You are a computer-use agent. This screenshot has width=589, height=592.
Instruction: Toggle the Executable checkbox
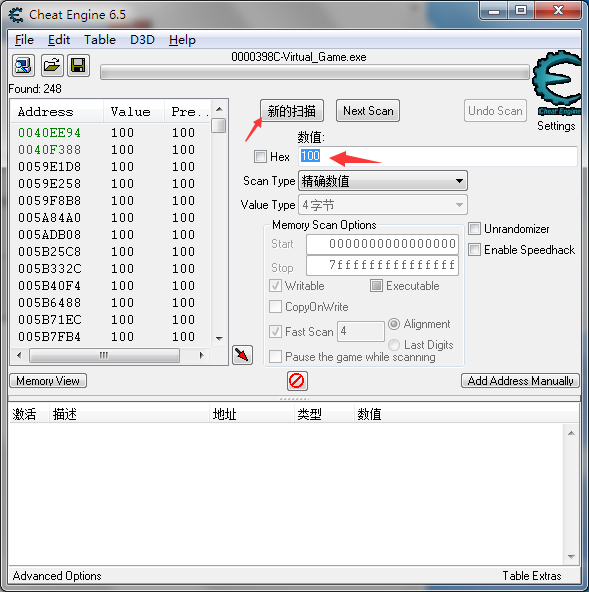376,286
